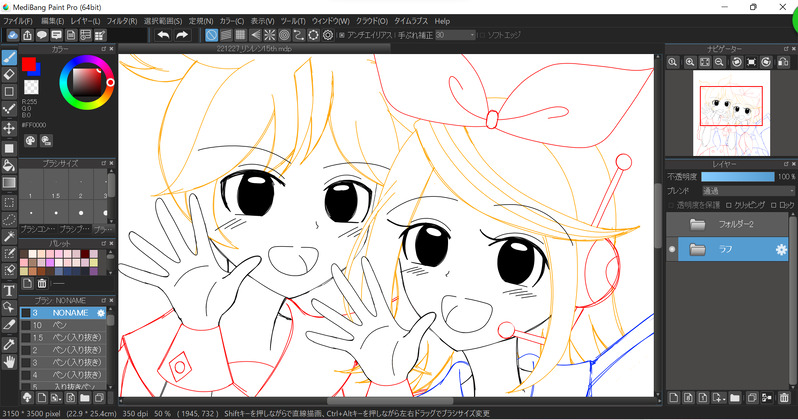
Task: Select the Move tool
Action: (9, 128)
